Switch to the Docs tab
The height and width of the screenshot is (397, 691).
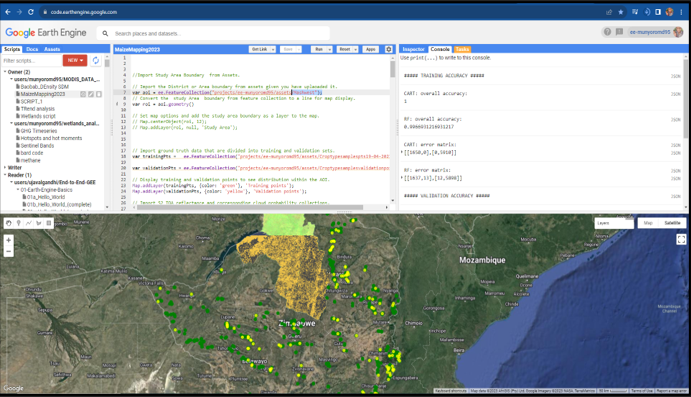point(32,49)
